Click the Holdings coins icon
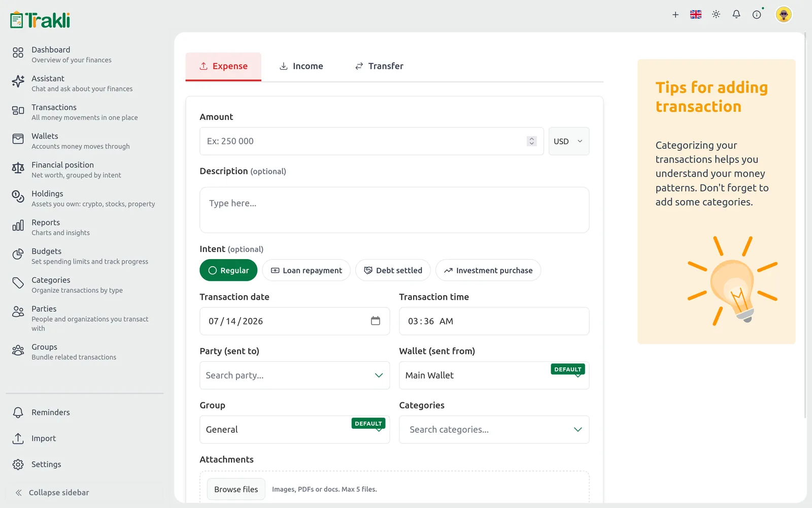Screen dimensions: 812x508 tap(18, 197)
